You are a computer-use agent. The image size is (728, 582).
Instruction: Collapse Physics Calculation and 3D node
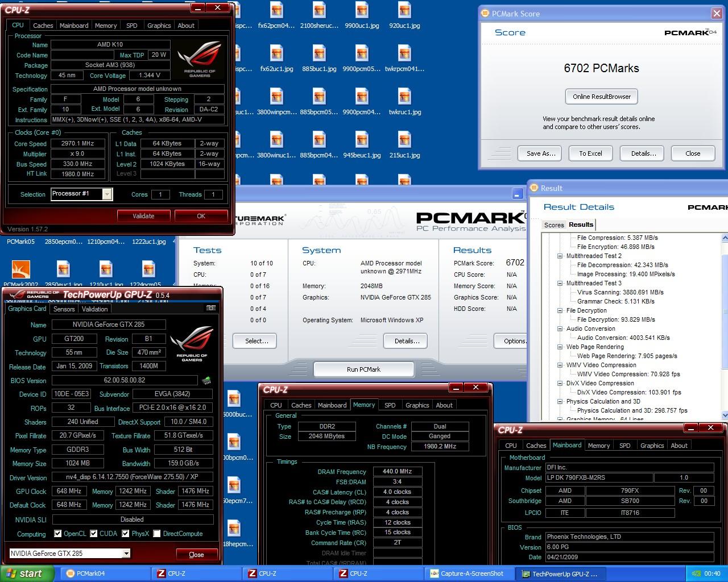point(560,401)
